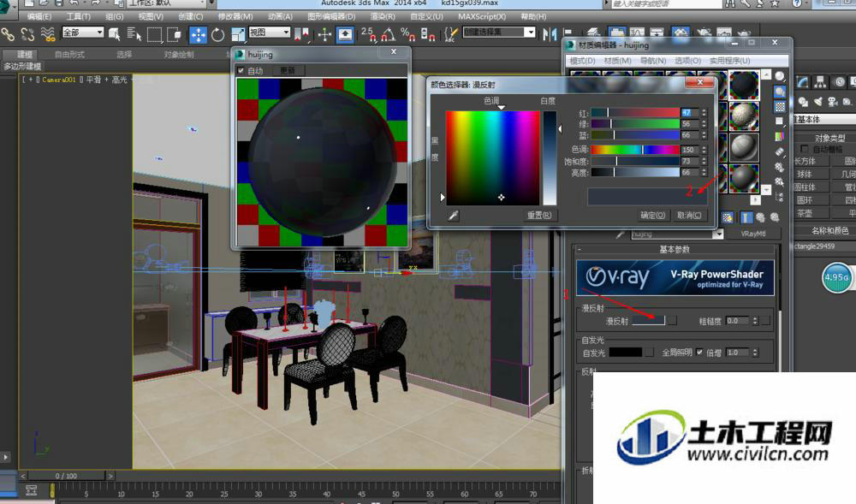Click the 自发光 black color swatch
The image size is (856, 504).
(x=626, y=353)
